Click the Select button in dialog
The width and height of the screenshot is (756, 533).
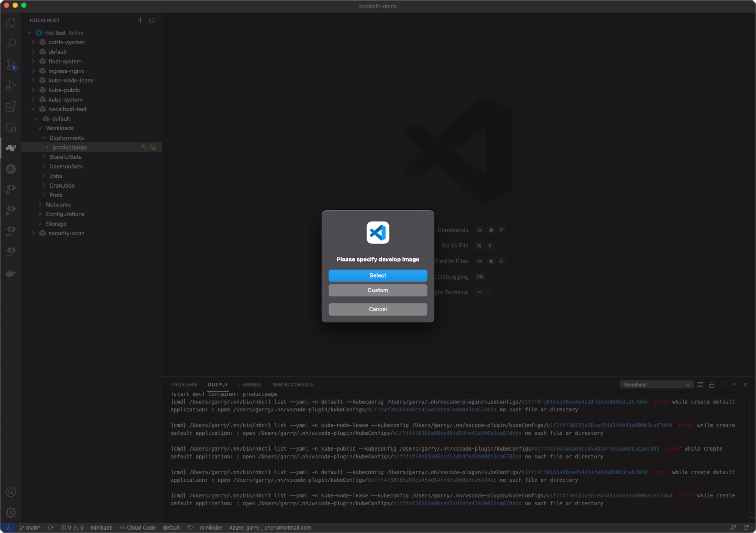tap(378, 275)
